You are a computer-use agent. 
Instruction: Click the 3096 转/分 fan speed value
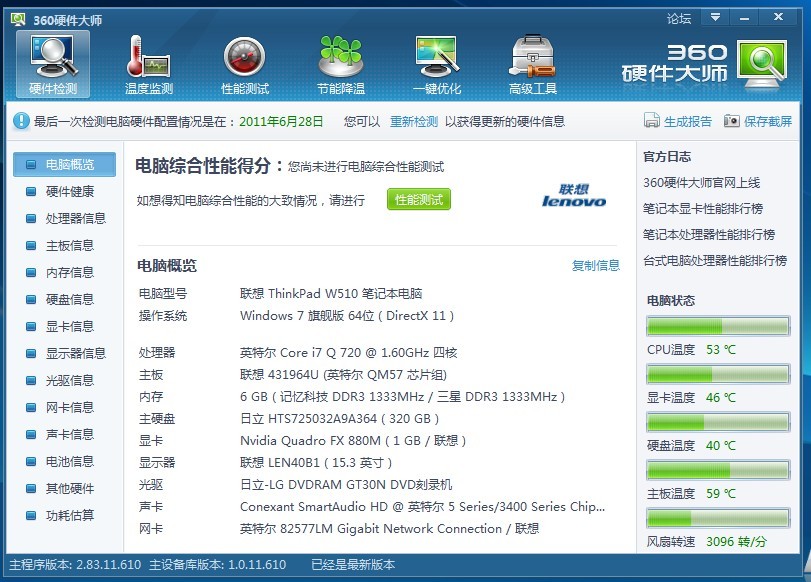tap(737, 542)
